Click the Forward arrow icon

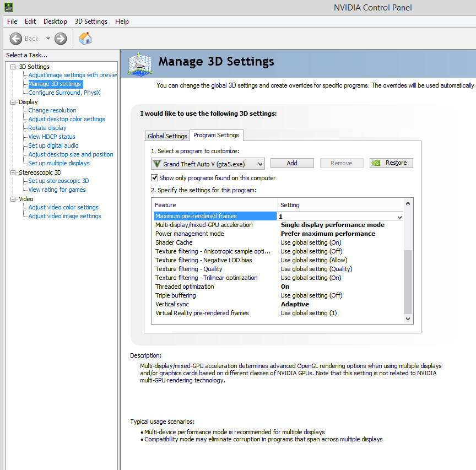click(x=61, y=39)
